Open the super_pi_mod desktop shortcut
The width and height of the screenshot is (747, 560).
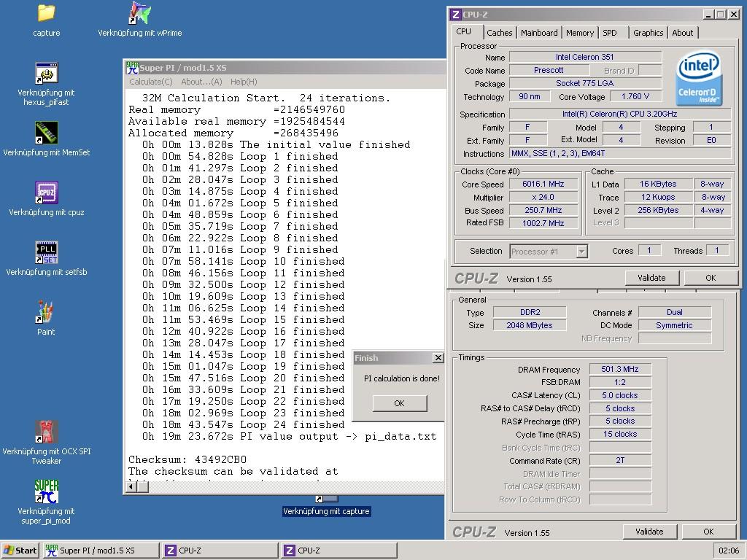(x=46, y=491)
